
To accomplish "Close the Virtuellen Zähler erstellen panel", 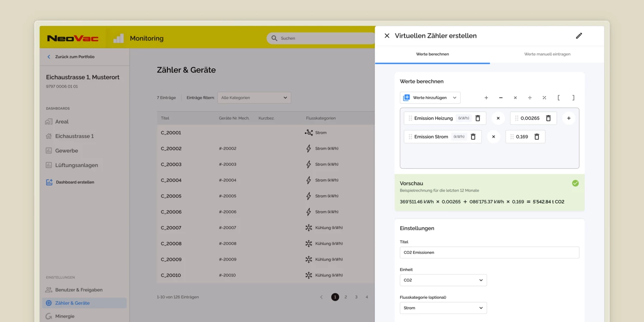I will [387, 36].
